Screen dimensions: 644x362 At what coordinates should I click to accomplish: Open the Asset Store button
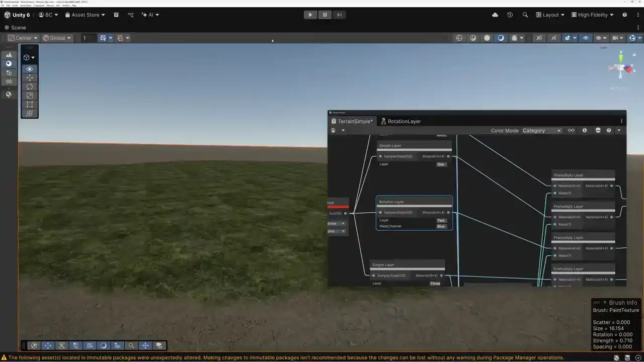pyautogui.click(x=85, y=15)
